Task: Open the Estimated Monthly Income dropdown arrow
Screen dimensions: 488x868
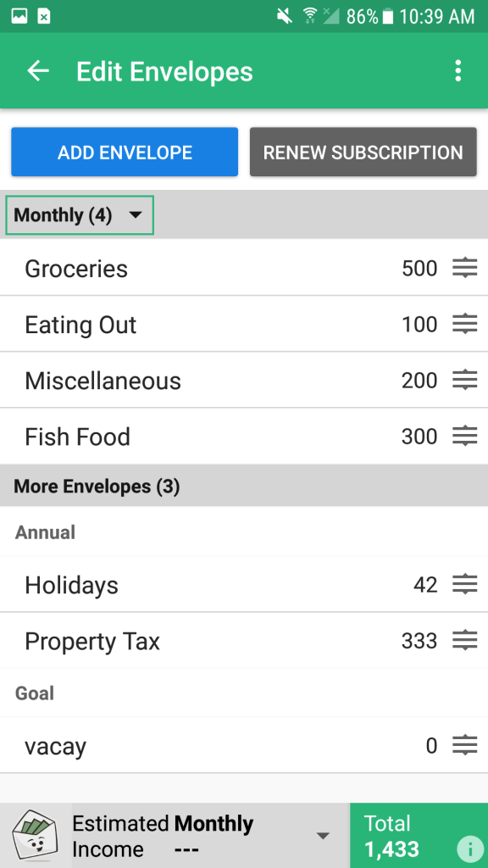Action: click(x=323, y=835)
